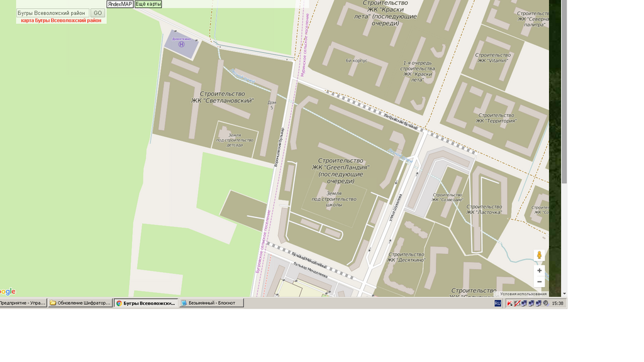Activate Бугры Всеволожски... Chrome taskbar button
The height and width of the screenshot is (362, 644).
point(146,303)
